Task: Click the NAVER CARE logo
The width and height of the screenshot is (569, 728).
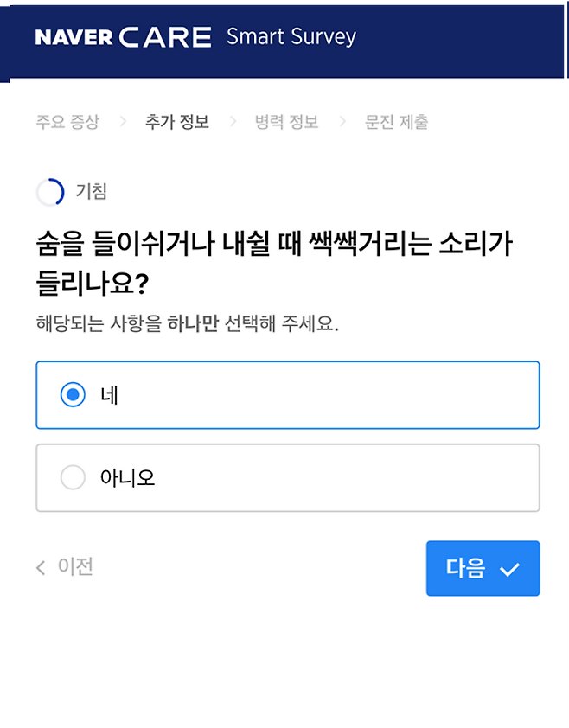Action: pyautogui.click(x=121, y=38)
